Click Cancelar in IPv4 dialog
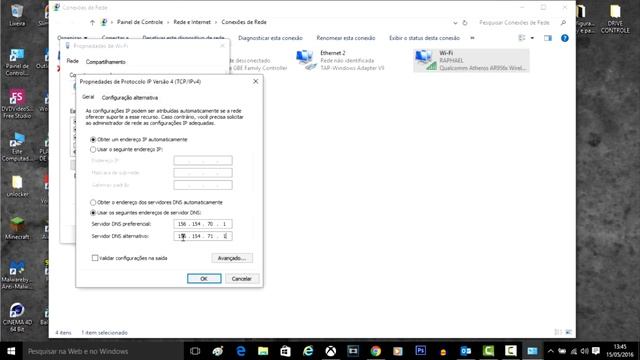Viewport: 640px width, 360px height. click(242, 278)
